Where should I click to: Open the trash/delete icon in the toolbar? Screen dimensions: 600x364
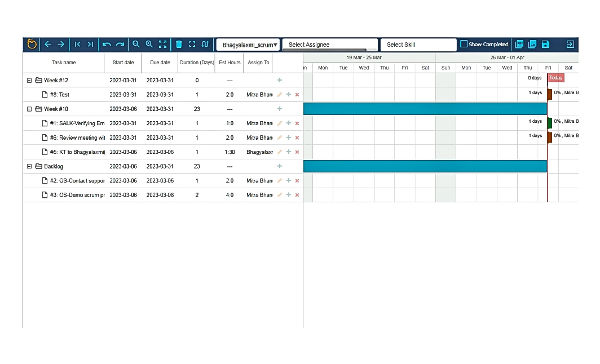coord(179,44)
